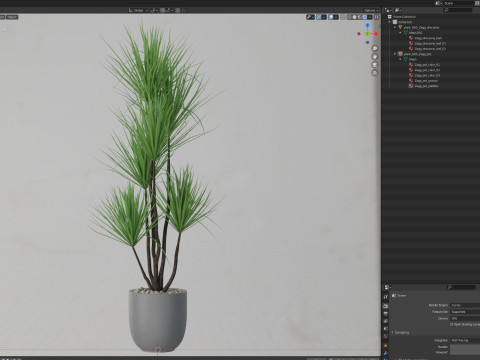480x360 pixels.
Task: Switch to material preview shading
Action: pyautogui.click(x=359, y=17)
